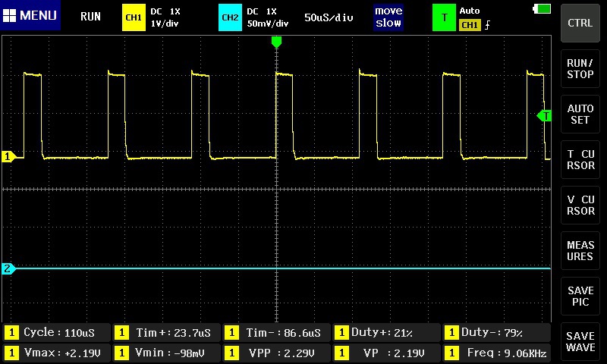Click the channel badge beside Cycle
607x364 pixels.
click(11, 332)
